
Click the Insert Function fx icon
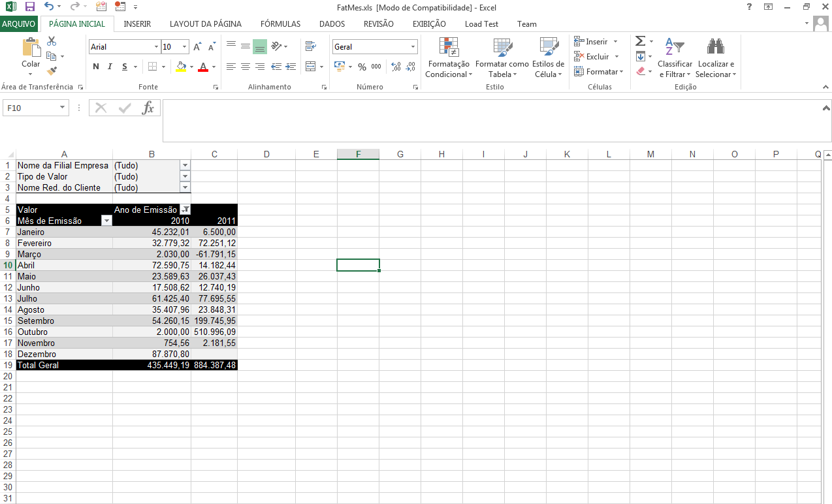coord(148,108)
